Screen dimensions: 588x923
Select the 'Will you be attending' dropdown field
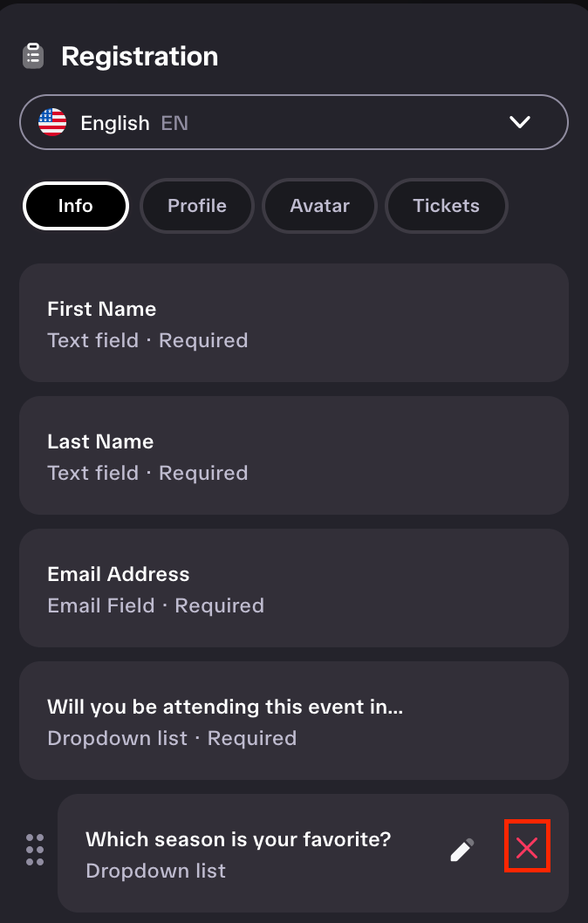[294, 721]
